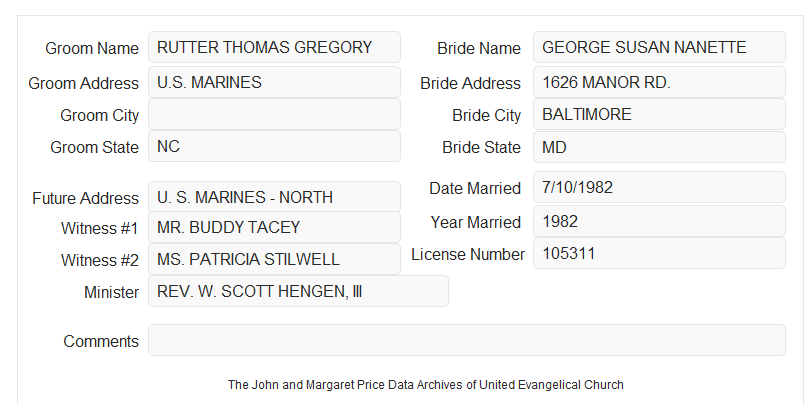
Task: Click the Year Married field
Action: pyautogui.click(x=659, y=221)
